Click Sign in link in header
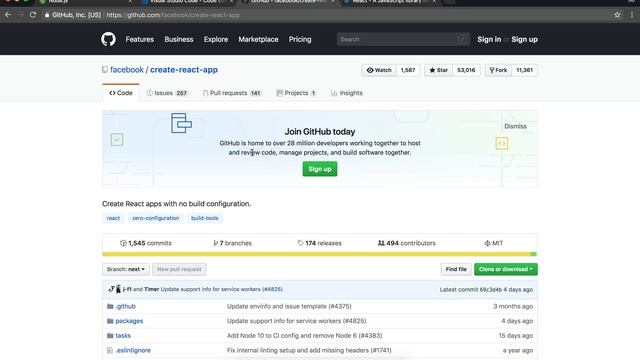The height and width of the screenshot is (360, 640). (489, 40)
